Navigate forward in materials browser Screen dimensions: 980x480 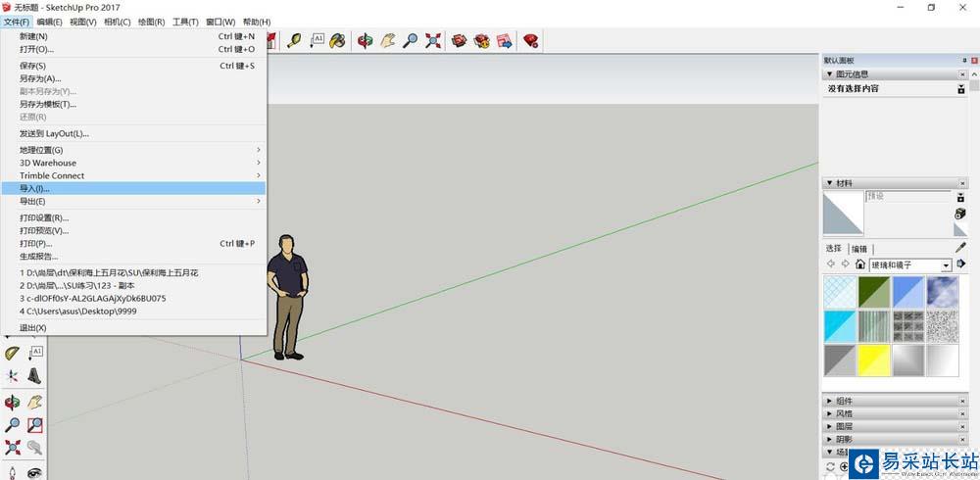[x=845, y=264]
